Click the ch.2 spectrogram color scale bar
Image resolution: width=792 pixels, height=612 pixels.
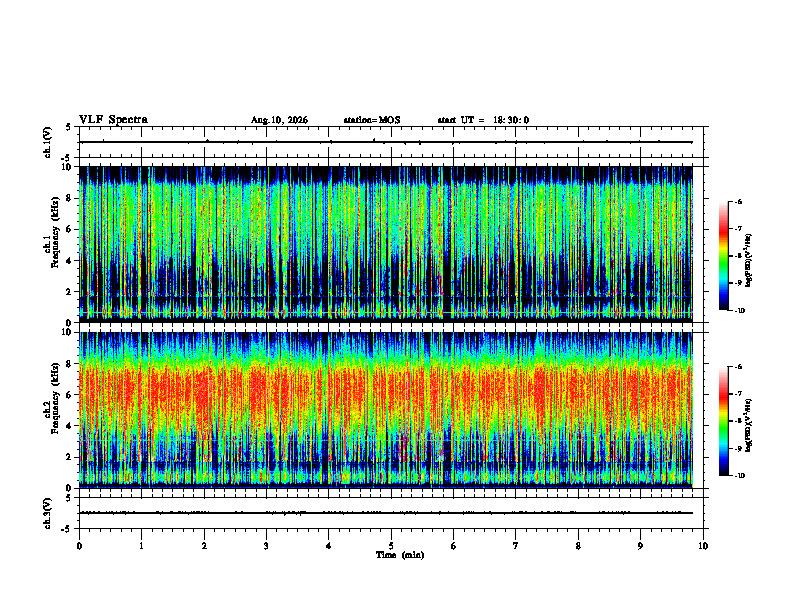(723, 421)
